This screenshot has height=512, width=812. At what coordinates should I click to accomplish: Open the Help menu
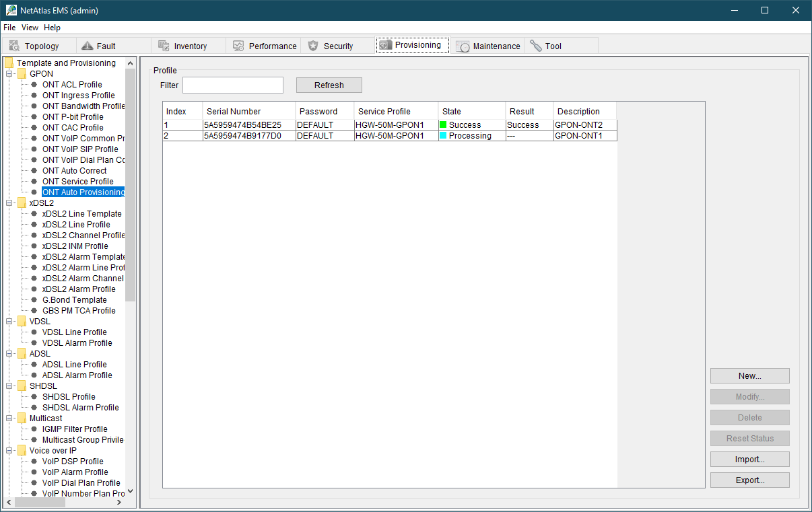52,28
